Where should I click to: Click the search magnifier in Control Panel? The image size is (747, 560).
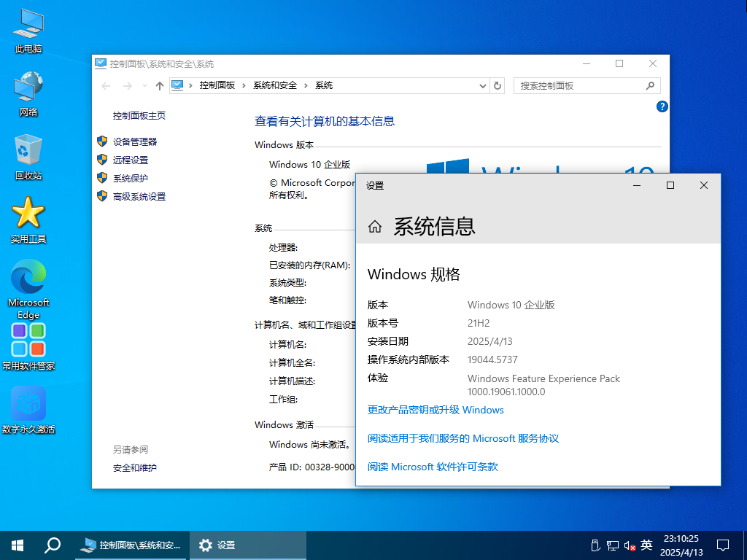(650, 86)
